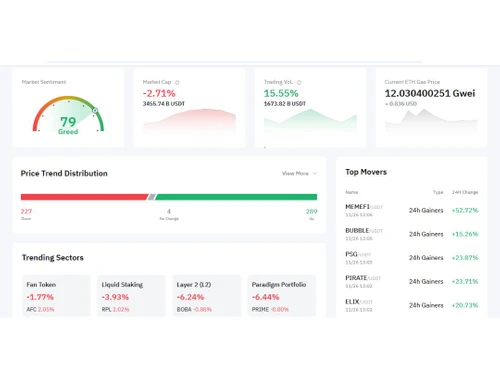Click the gray No Change segment of bar
Image resolution: width=500 pixels, height=375 pixels.
coord(152,197)
